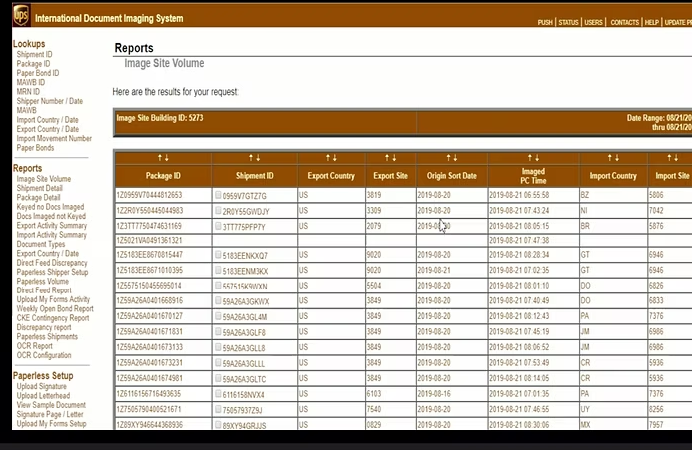
Task: Sort Export Site column ascending with up arrow
Action: (x=387, y=158)
